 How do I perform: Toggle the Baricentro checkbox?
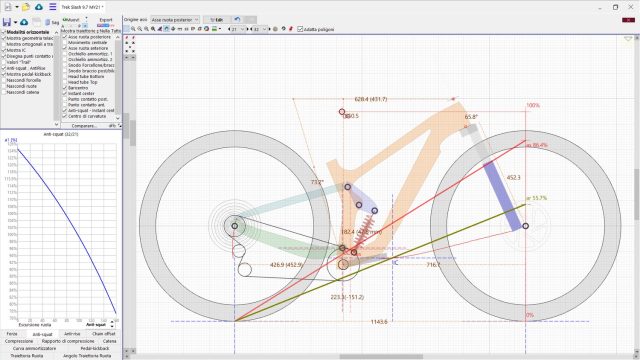point(65,88)
